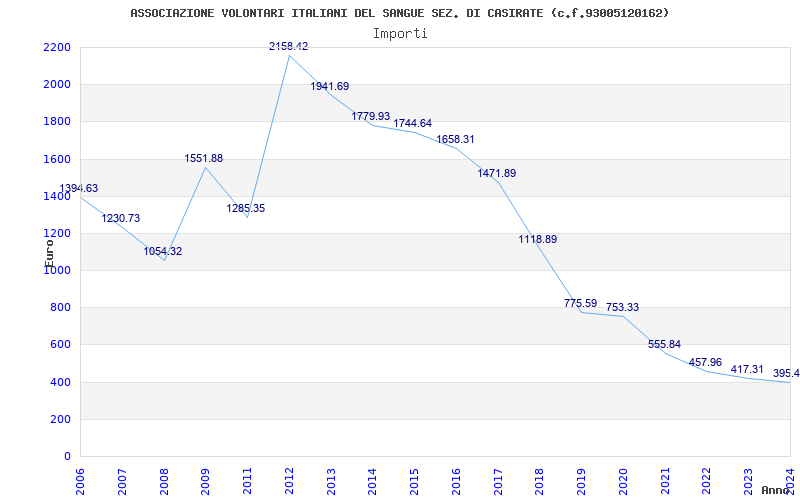Click the y-axis tick 0
This screenshot has width=800, height=500.
tap(68, 457)
